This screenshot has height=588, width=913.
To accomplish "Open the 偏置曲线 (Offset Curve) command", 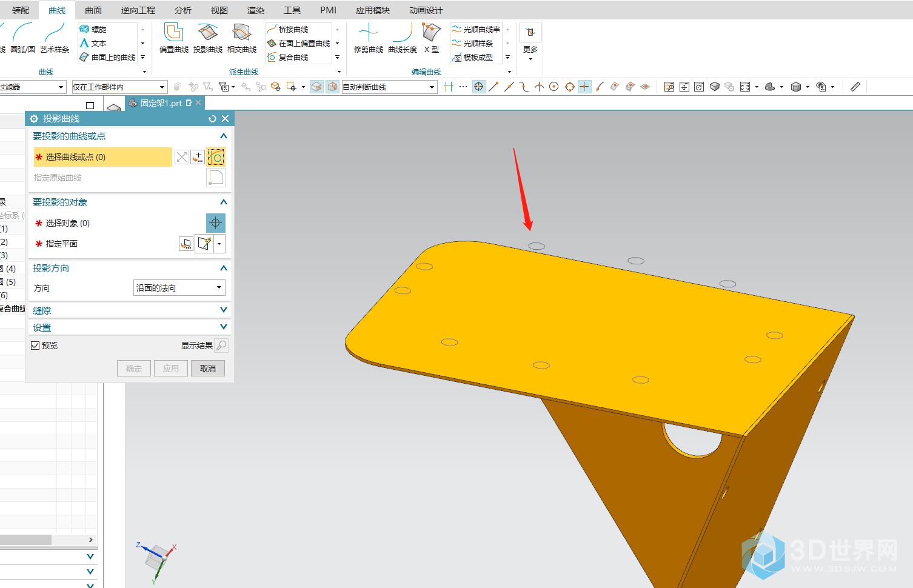I will click(x=174, y=38).
